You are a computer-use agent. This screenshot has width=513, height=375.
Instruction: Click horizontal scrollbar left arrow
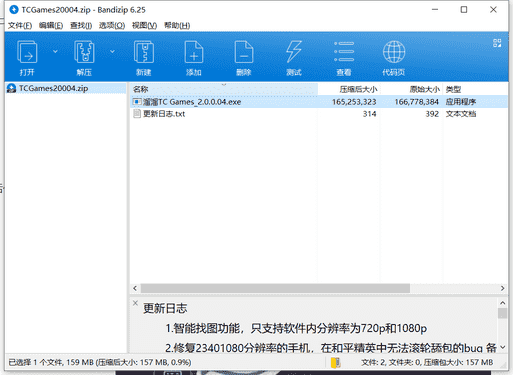tap(135, 288)
